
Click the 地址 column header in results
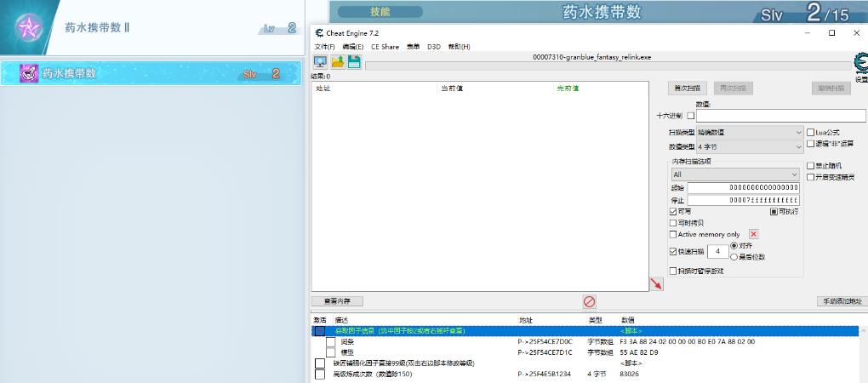(323, 89)
